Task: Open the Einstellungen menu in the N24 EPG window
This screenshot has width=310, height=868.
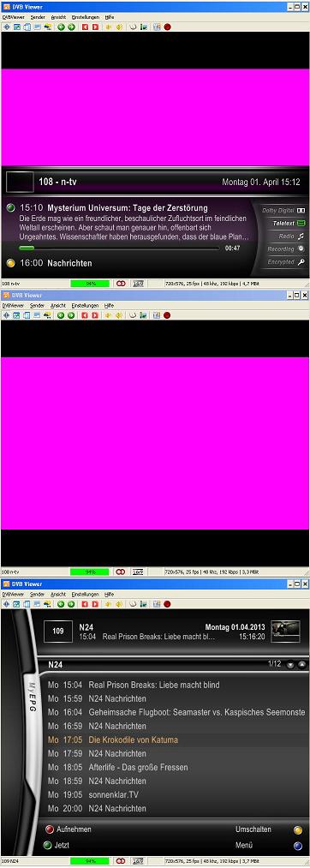Action: (x=85, y=594)
